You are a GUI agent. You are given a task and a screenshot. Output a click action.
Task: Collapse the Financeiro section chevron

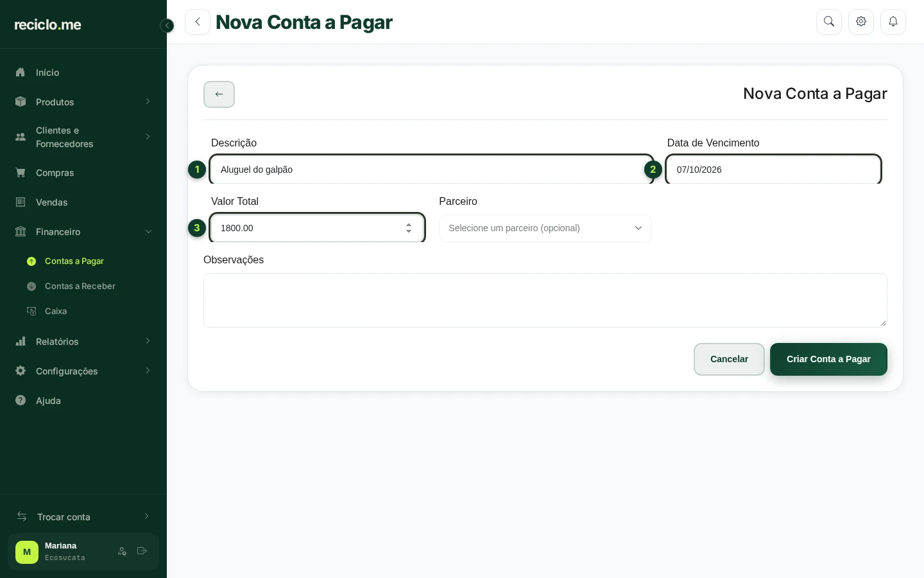coord(148,232)
